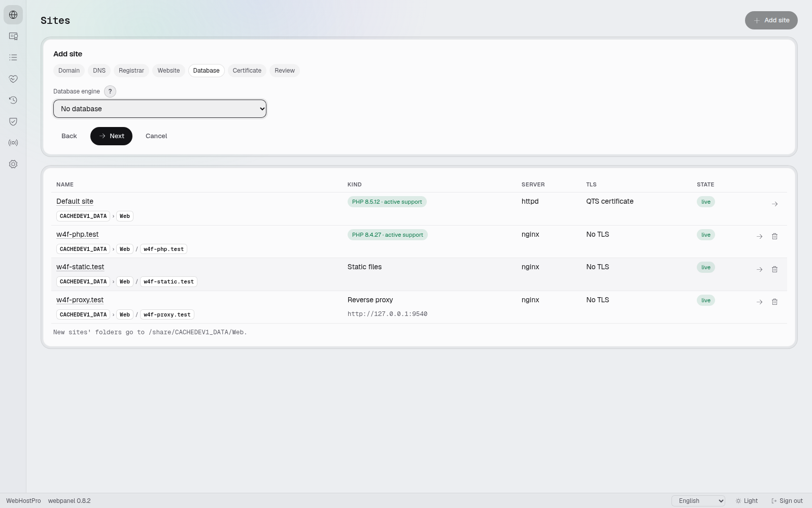The height and width of the screenshot is (508, 812).
Task: Sign out of the web panel
Action: click(787, 501)
